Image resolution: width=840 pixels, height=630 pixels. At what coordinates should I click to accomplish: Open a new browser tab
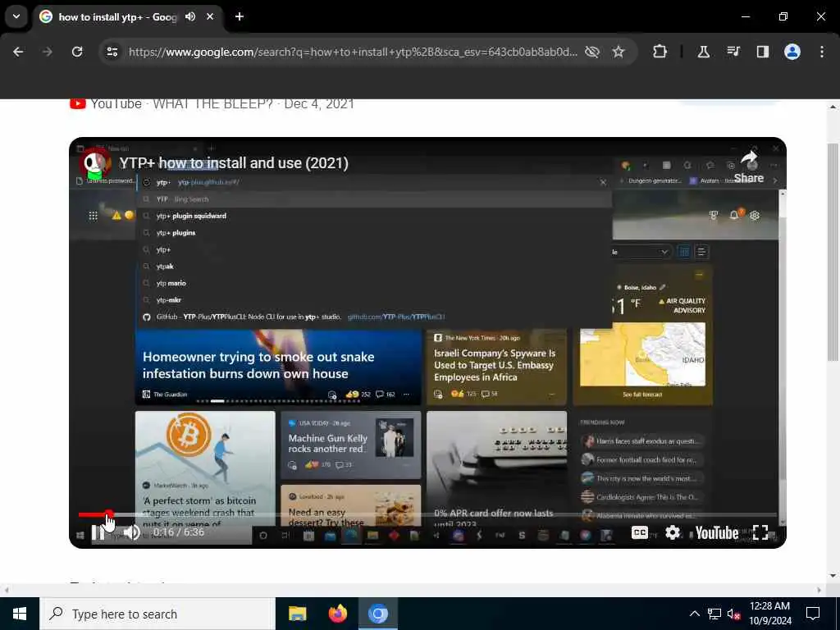[x=240, y=16]
